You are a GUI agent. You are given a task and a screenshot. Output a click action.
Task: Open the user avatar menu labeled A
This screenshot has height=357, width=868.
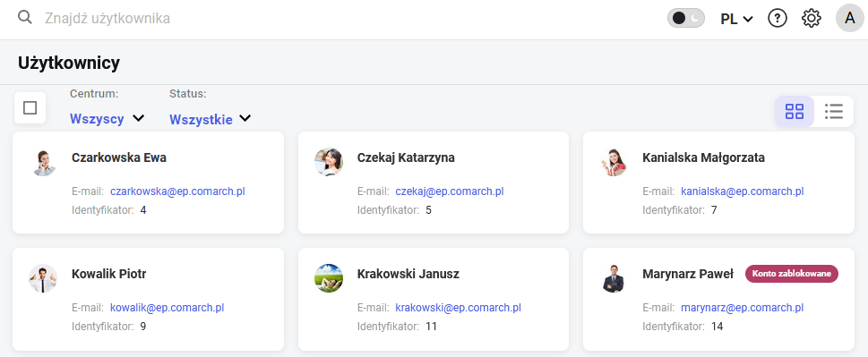850,18
